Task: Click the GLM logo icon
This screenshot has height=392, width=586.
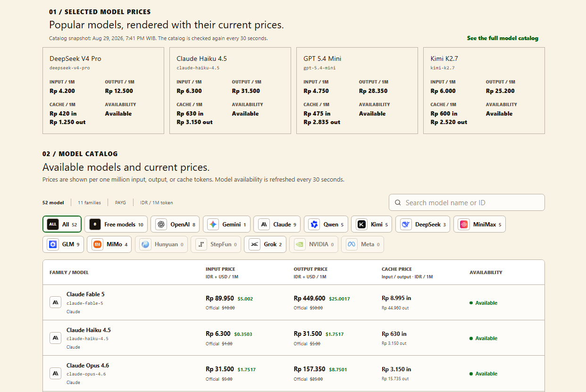Action: pos(53,244)
